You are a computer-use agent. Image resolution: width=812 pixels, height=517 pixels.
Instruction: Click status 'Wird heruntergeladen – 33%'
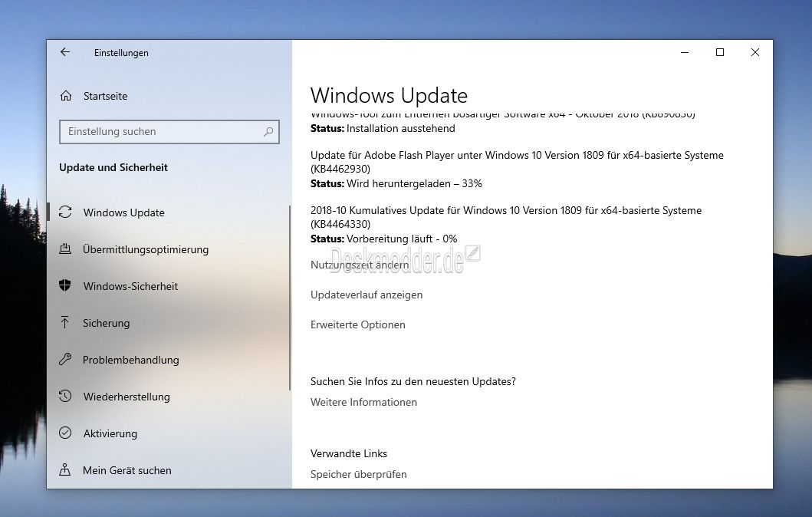click(396, 183)
